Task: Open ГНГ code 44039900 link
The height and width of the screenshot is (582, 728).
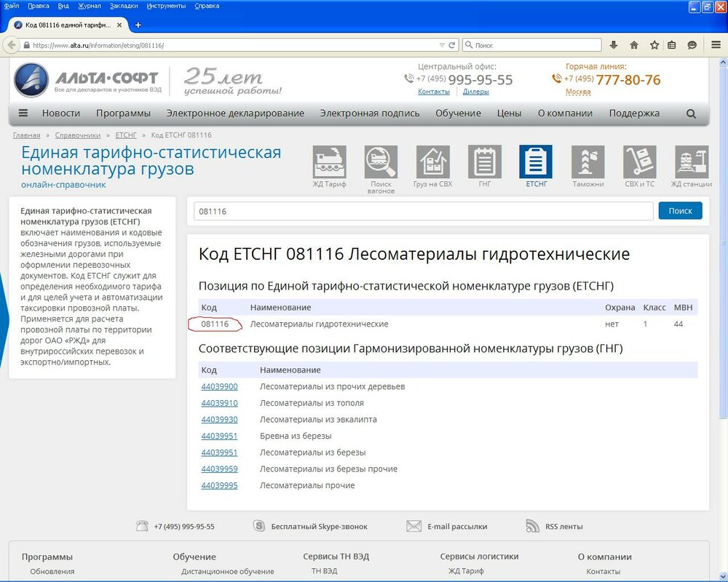Action: point(219,386)
